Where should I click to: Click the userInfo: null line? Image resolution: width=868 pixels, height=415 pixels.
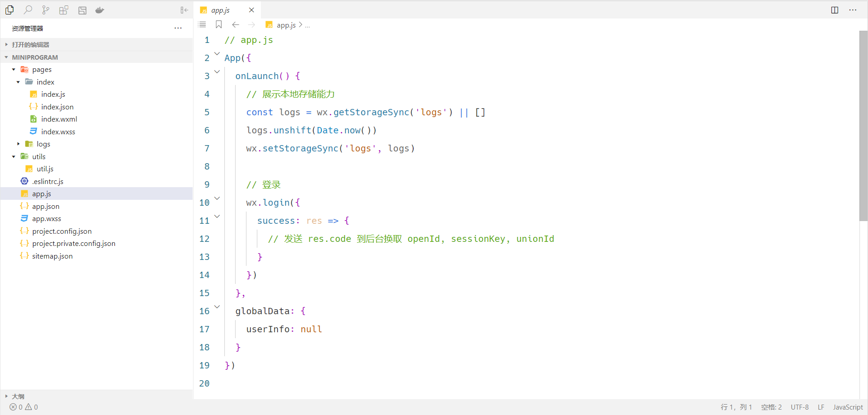284,329
